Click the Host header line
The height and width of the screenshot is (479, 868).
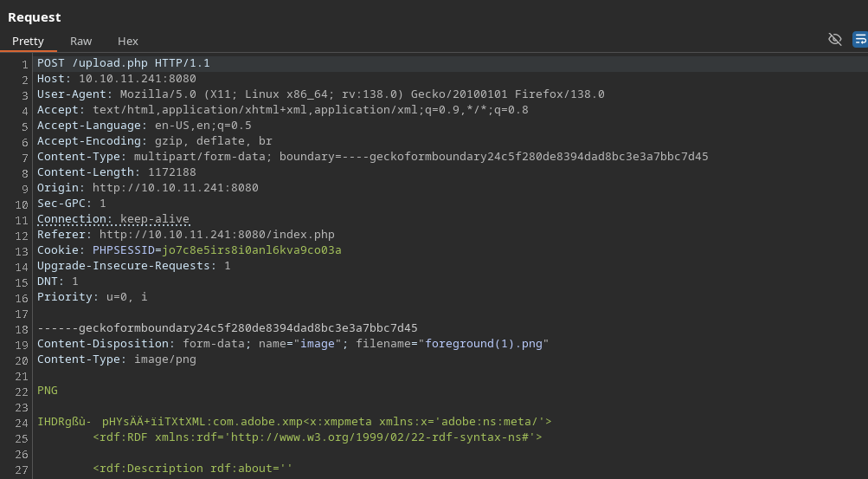click(x=116, y=79)
